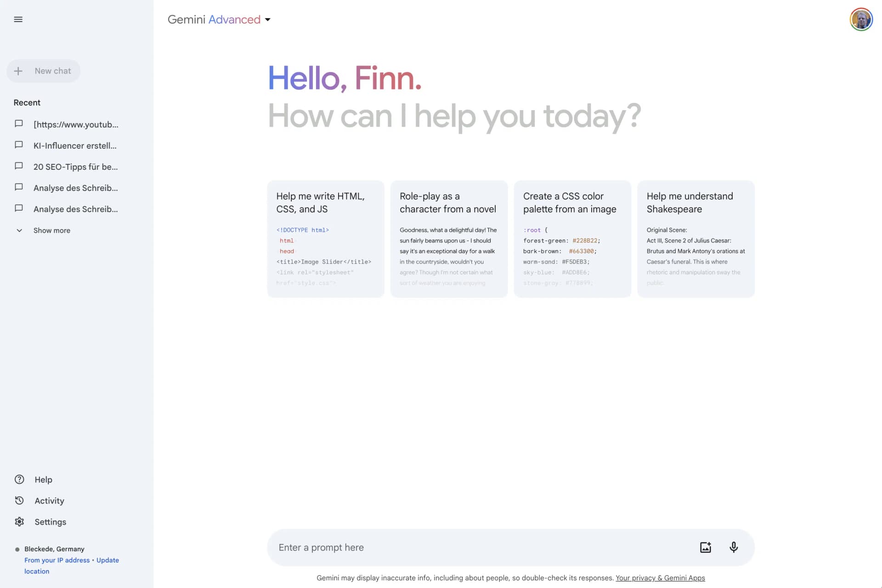
Task: Activate voice input with the microphone icon
Action: point(734,547)
